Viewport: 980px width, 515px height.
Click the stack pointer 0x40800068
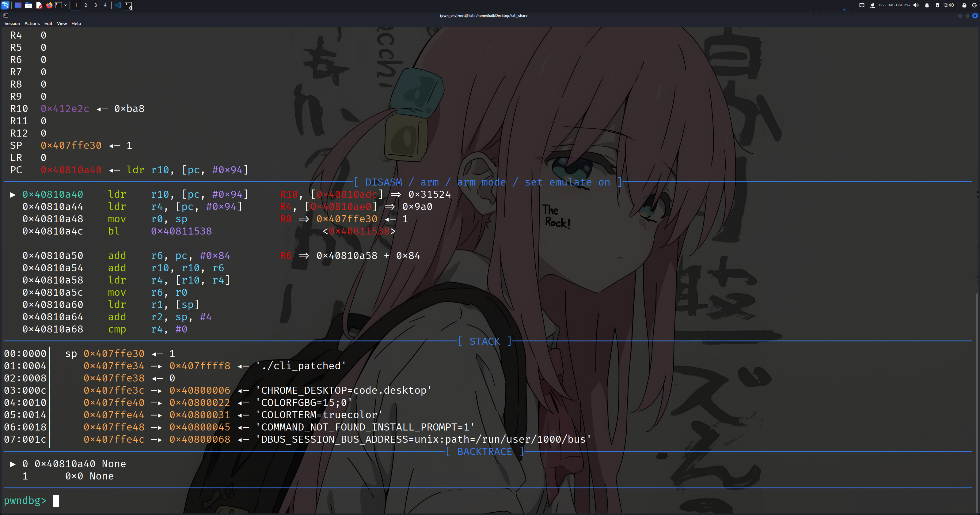(200, 439)
